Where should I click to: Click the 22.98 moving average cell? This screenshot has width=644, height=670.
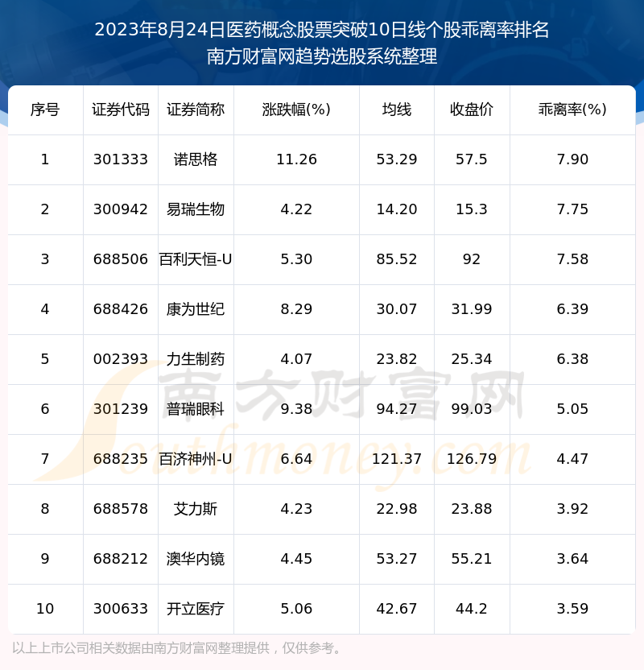[397, 509]
